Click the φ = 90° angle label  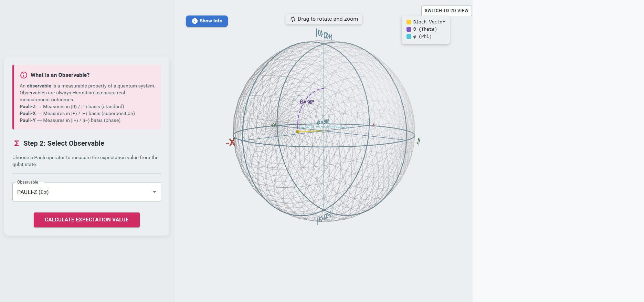[323, 122]
